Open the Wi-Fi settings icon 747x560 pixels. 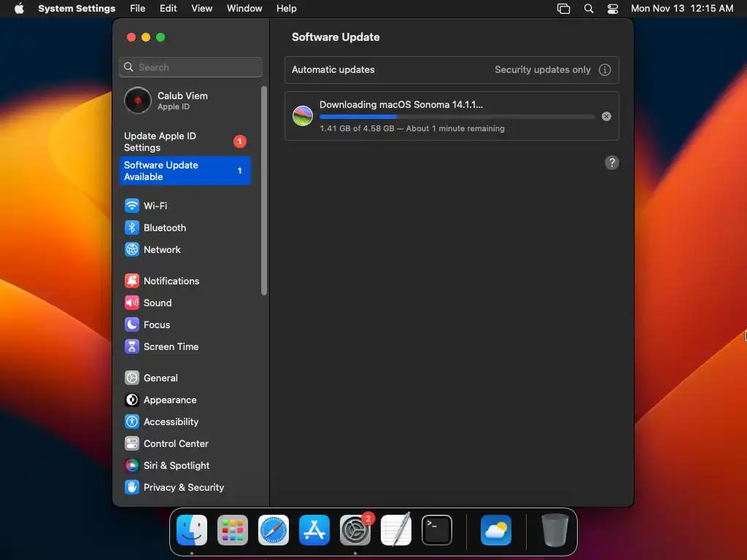point(132,206)
